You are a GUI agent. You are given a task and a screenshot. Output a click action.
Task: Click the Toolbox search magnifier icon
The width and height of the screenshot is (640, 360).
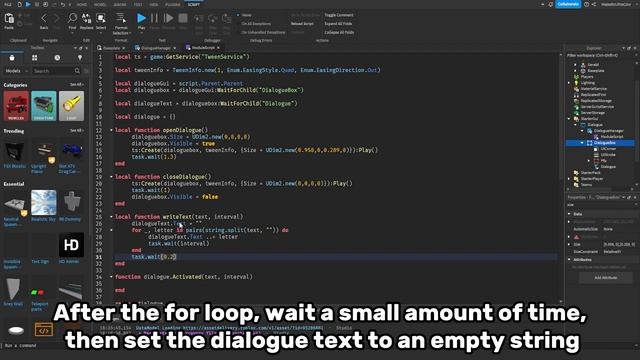(x=77, y=71)
